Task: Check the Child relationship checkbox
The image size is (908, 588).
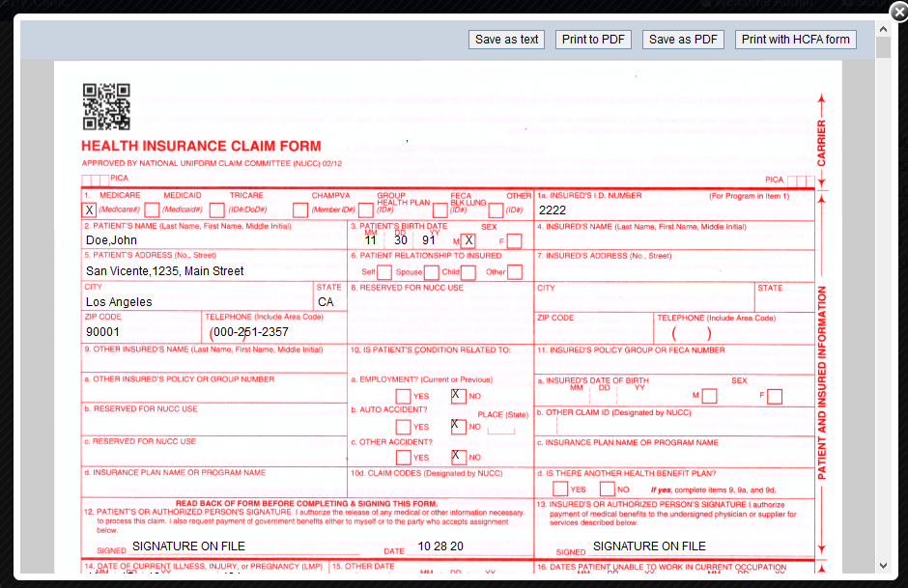Action: tap(468, 272)
